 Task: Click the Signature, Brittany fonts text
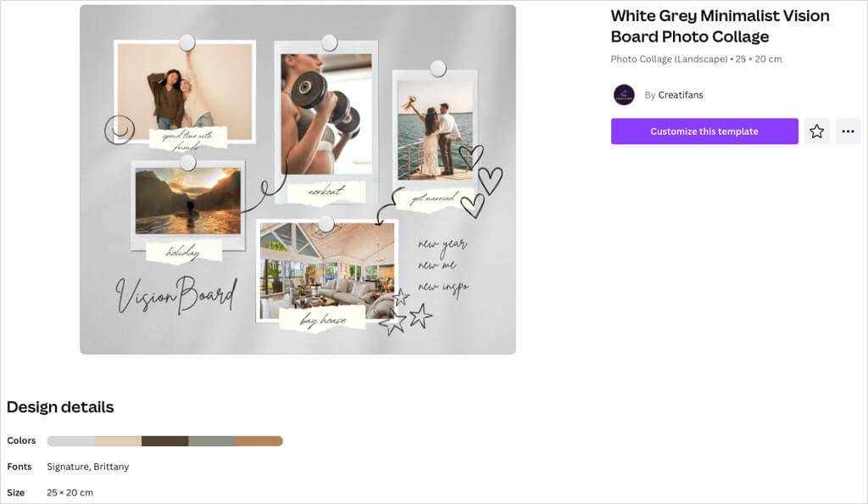pos(88,467)
